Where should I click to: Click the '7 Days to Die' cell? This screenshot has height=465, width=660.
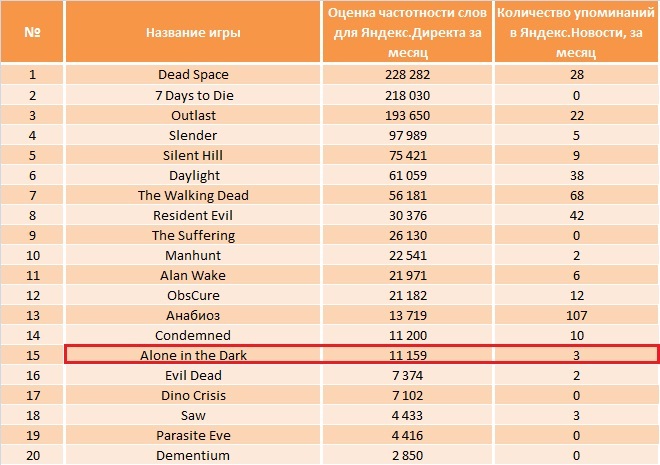pos(193,96)
